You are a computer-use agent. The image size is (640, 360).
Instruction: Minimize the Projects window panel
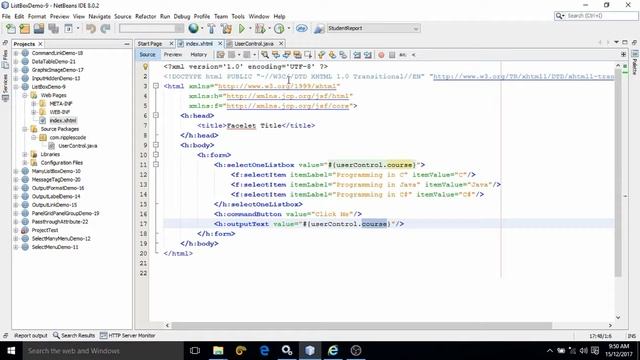pyautogui.click(x=127, y=44)
